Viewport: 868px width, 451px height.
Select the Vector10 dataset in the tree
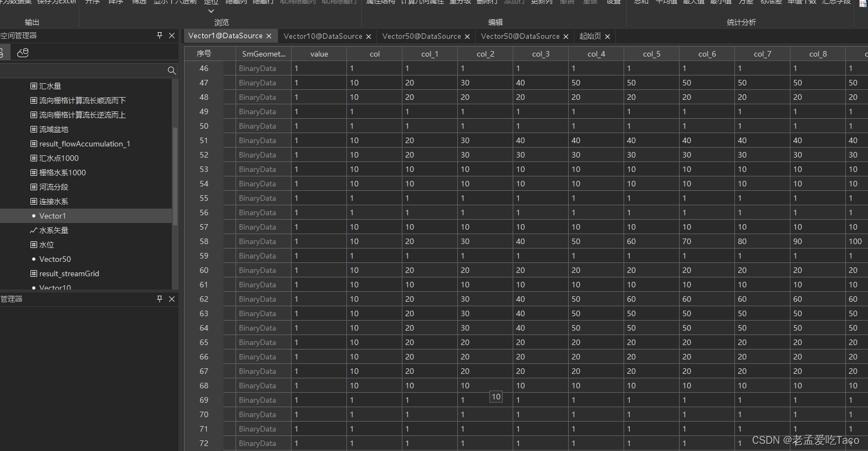(55, 287)
